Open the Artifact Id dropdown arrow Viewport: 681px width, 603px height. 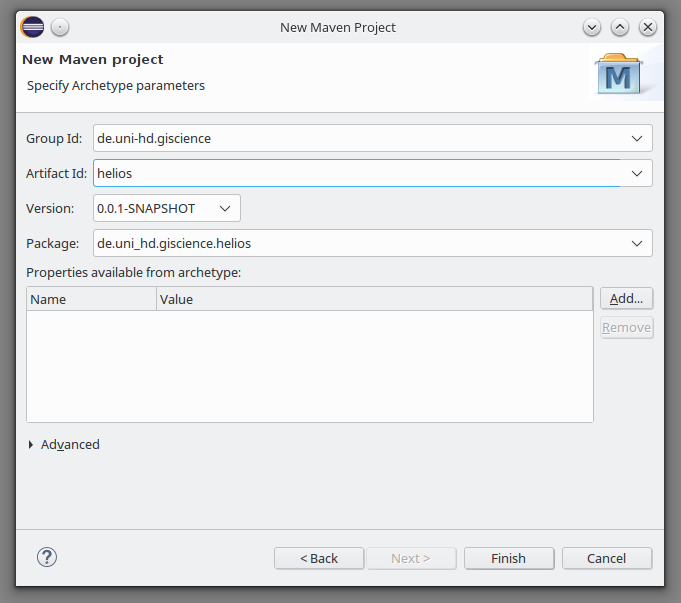637,173
